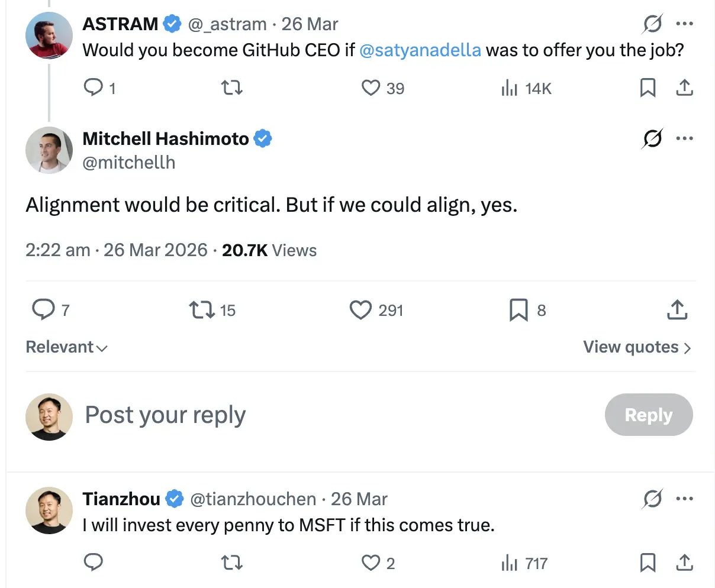The width and height of the screenshot is (715, 588).
Task: Share Tianzhou's tweet
Action: coord(684,563)
